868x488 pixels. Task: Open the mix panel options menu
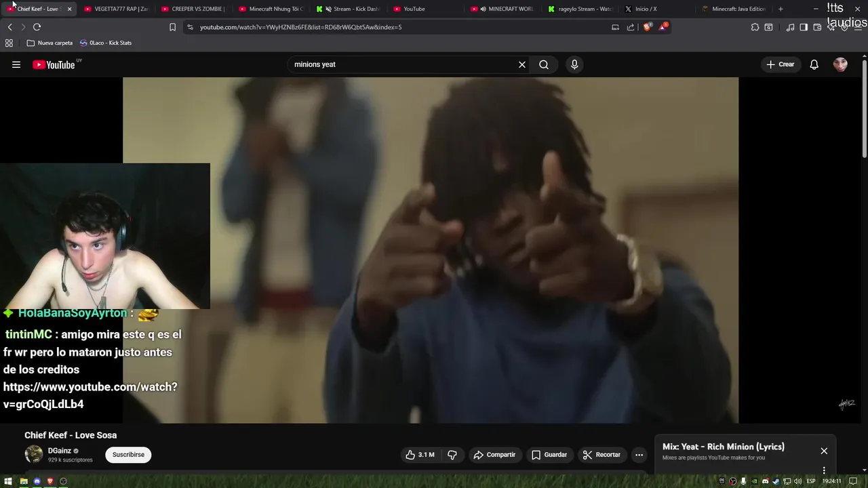click(x=824, y=470)
